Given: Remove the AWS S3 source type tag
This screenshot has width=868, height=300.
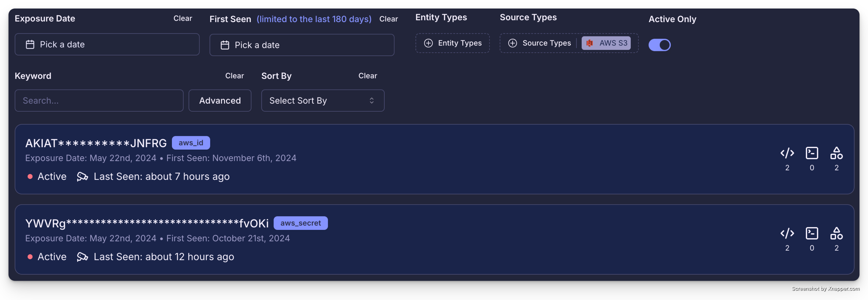Looking at the screenshot, I should click(606, 43).
